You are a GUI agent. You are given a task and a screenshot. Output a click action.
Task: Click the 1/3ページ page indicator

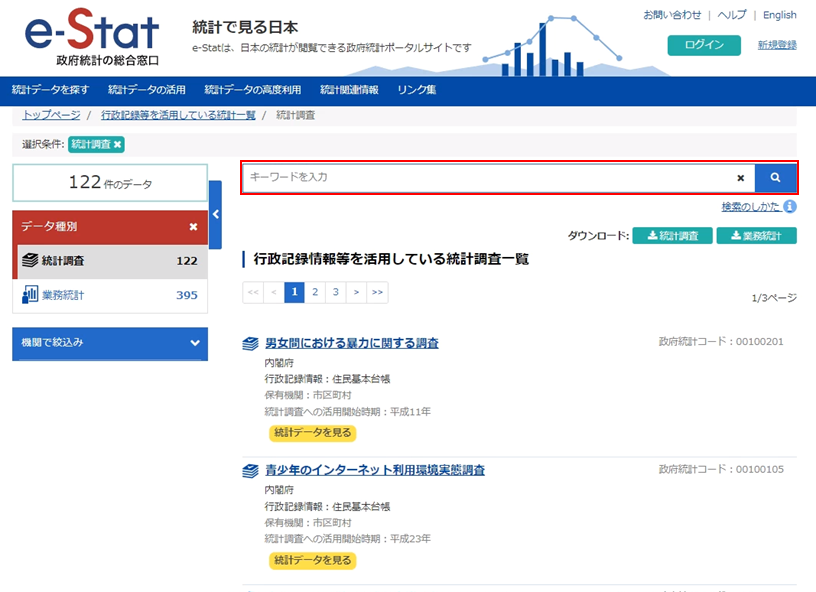coord(774,298)
